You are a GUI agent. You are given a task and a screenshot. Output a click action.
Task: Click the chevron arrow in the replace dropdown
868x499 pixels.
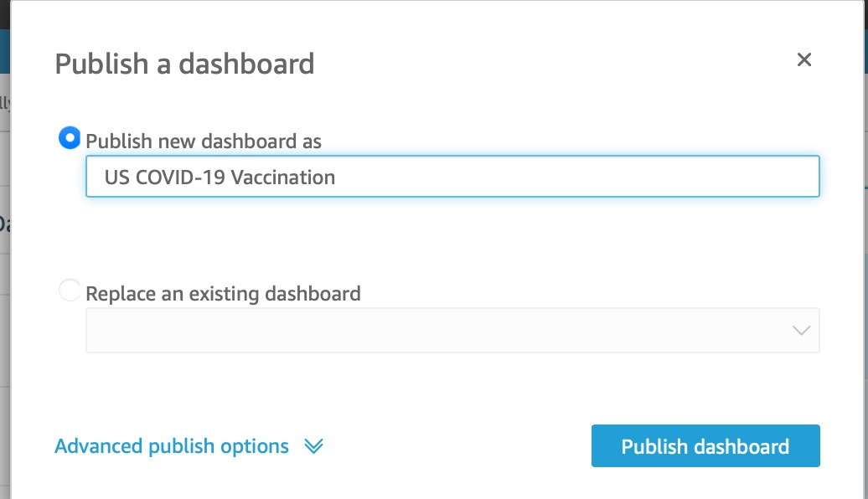tap(801, 331)
